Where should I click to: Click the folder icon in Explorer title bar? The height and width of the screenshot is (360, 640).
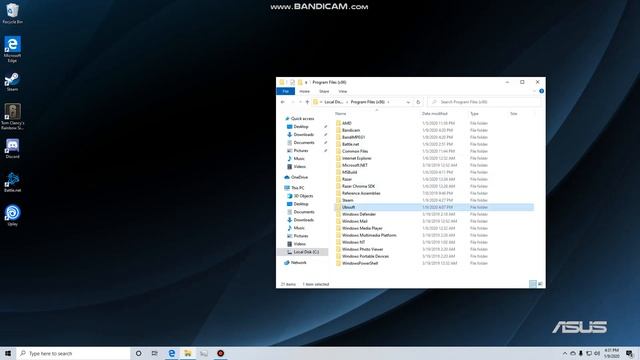point(282,82)
